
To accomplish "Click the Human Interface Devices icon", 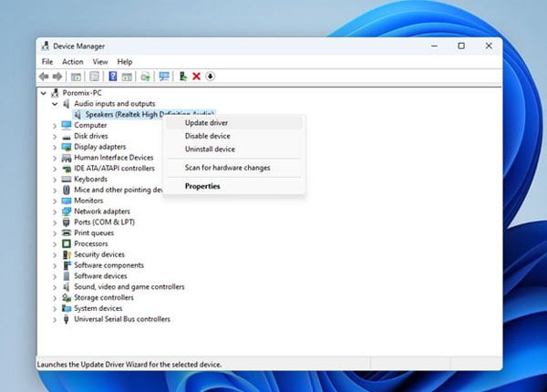I will pos(67,158).
